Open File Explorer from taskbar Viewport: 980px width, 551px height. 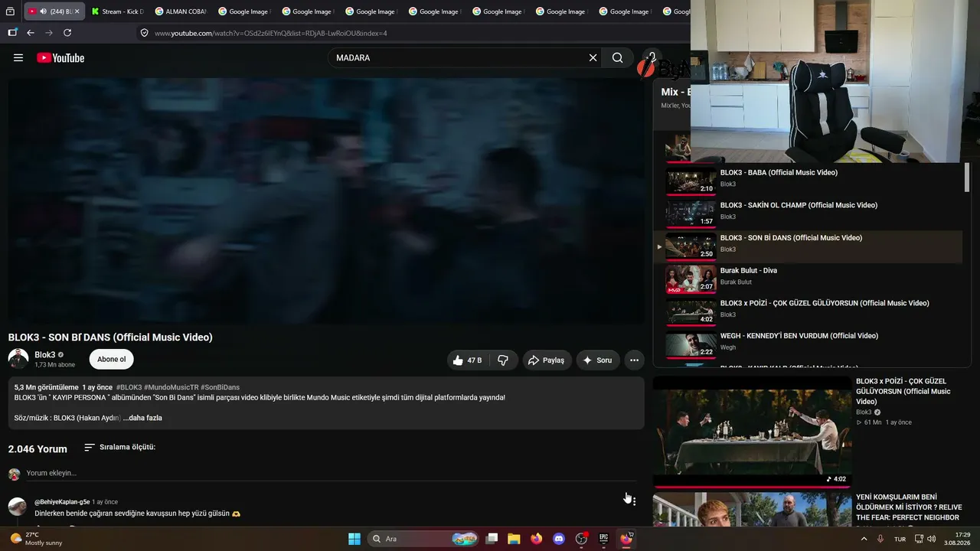click(514, 539)
